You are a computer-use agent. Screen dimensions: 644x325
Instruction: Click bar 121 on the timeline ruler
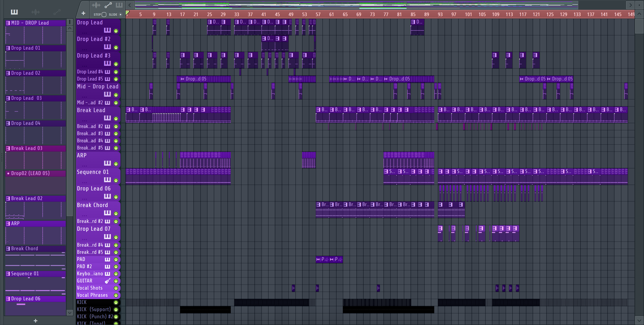[x=536, y=15]
